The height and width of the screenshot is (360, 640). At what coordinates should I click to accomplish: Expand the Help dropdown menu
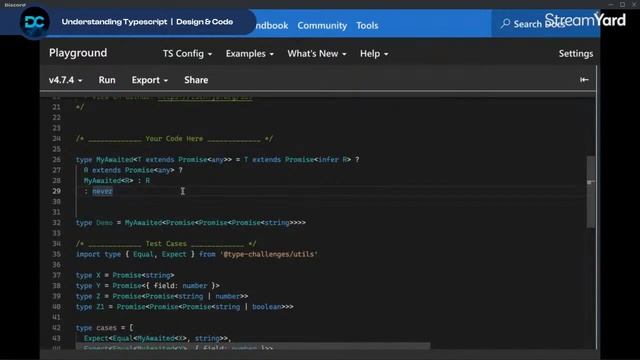[374, 53]
